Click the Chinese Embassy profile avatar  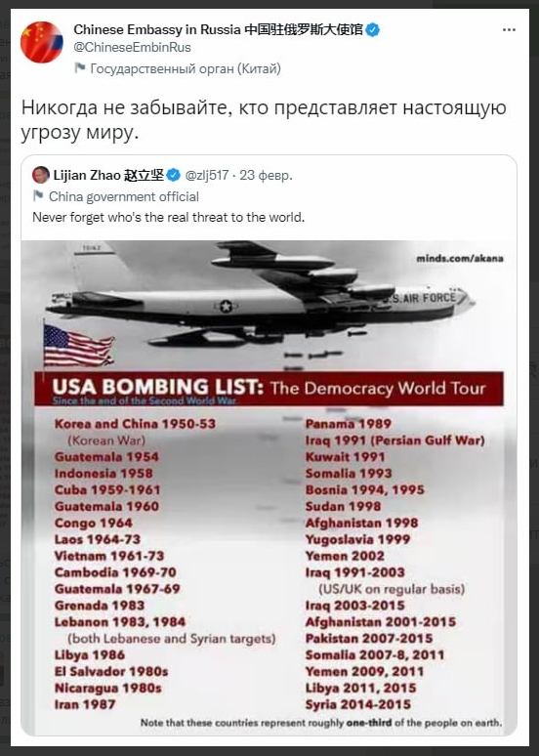point(41,42)
